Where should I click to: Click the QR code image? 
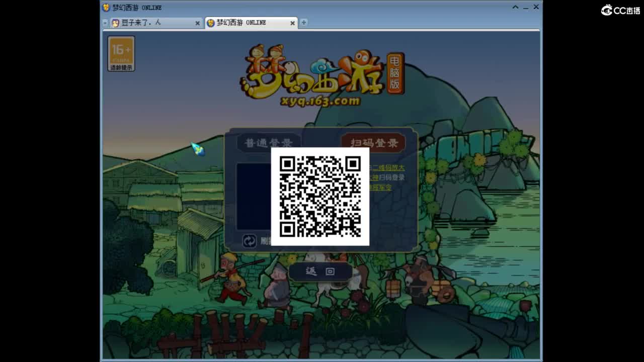tap(320, 196)
